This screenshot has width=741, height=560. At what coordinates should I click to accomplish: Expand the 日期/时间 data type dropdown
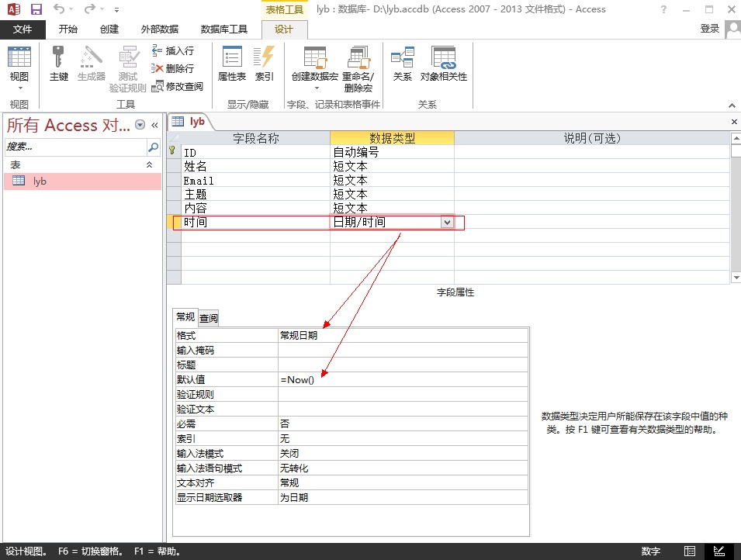point(446,223)
